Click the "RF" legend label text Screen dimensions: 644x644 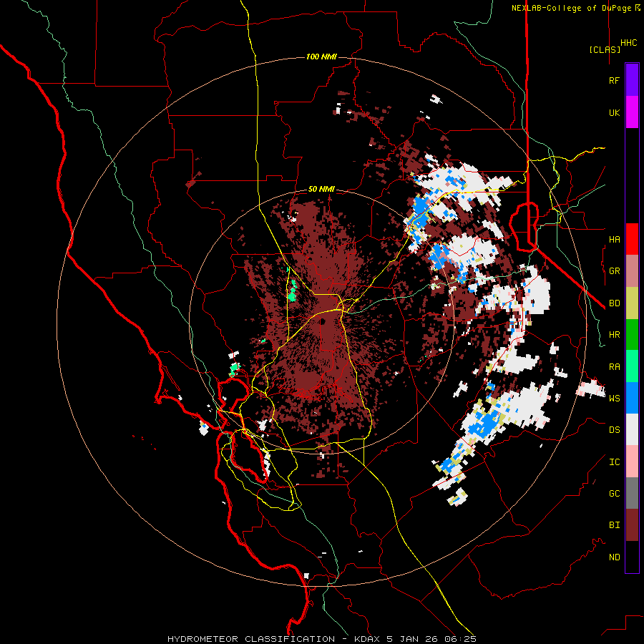click(614, 81)
